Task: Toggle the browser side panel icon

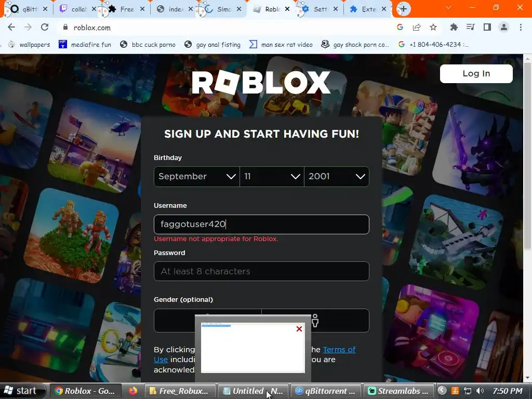Action: (x=487, y=27)
